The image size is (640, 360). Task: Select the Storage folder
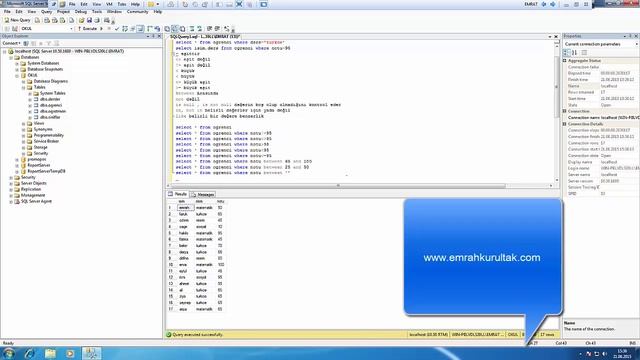40,147
